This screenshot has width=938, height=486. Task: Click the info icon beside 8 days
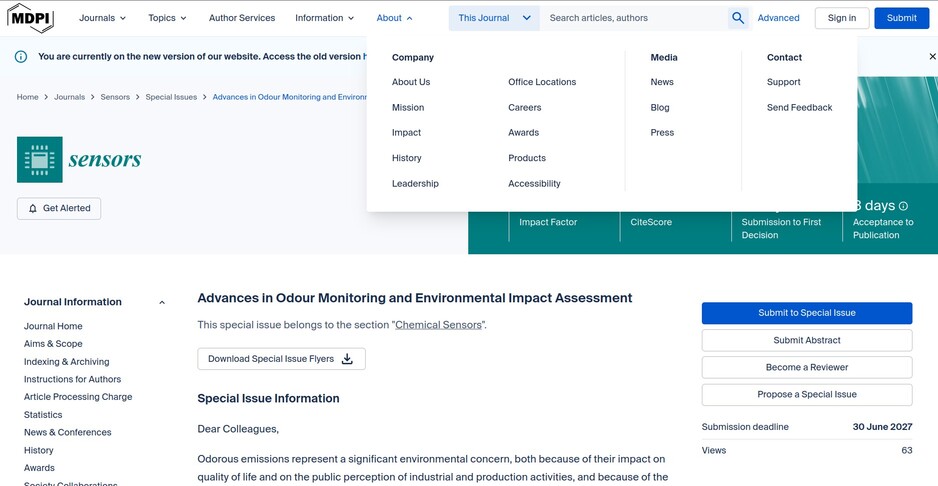coord(903,206)
